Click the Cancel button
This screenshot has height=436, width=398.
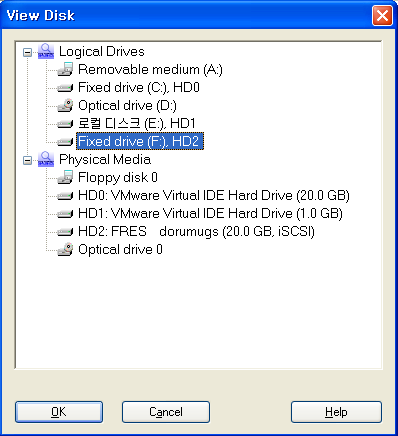[x=166, y=412]
